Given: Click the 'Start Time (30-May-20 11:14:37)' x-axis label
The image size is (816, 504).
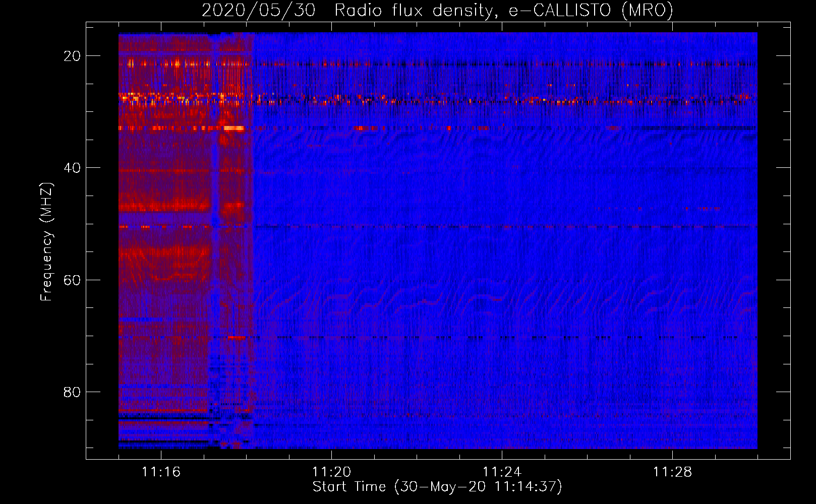Looking at the screenshot, I should coord(437,487).
